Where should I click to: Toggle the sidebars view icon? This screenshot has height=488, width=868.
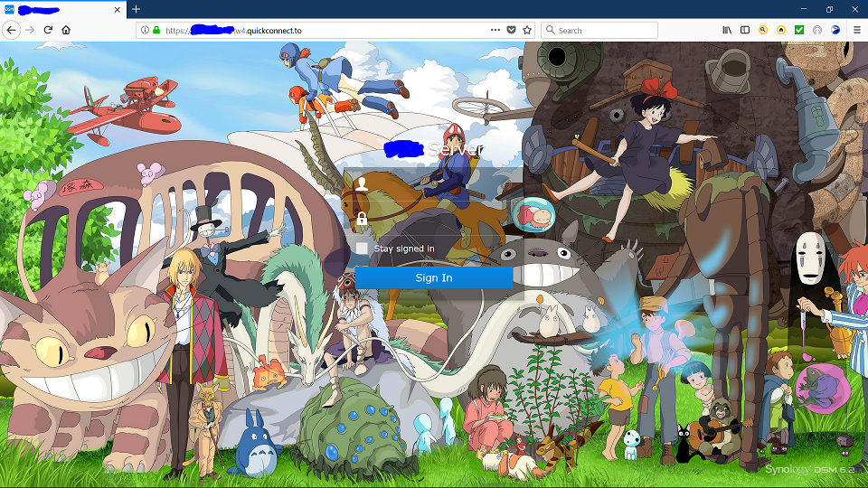tap(745, 30)
